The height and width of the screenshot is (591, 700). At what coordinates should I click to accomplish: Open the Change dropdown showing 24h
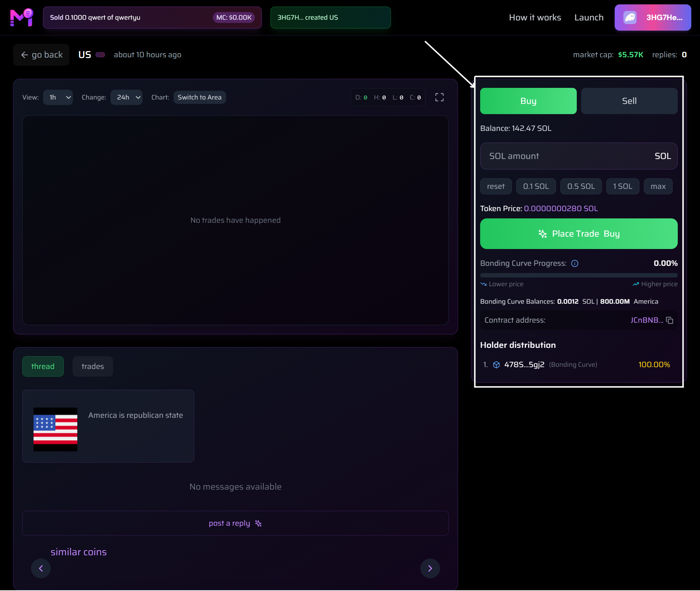point(126,97)
